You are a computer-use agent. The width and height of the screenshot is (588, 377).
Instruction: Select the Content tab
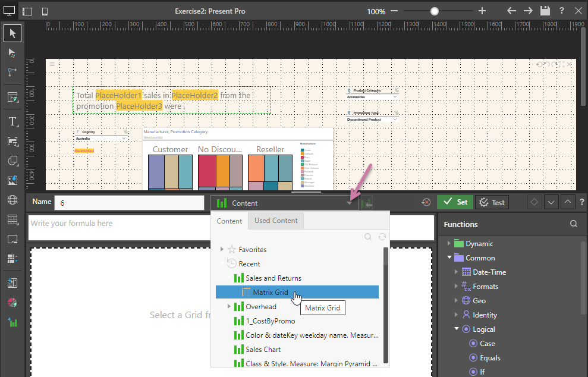pos(229,221)
